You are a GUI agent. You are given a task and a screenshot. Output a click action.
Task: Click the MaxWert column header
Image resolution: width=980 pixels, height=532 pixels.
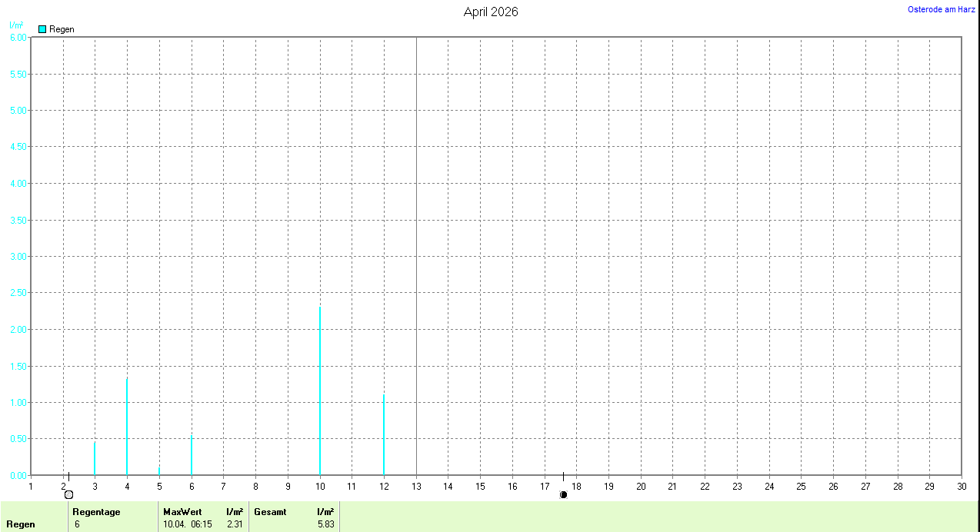click(182, 512)
